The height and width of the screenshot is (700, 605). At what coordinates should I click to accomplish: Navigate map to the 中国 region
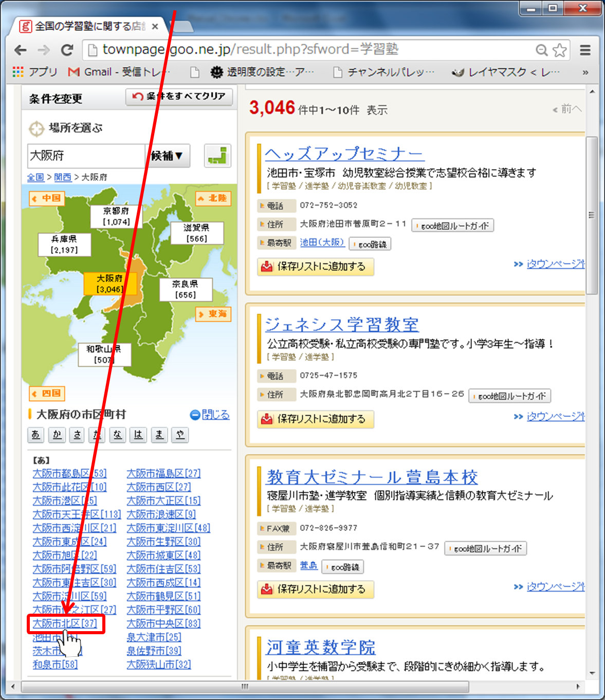47,198
